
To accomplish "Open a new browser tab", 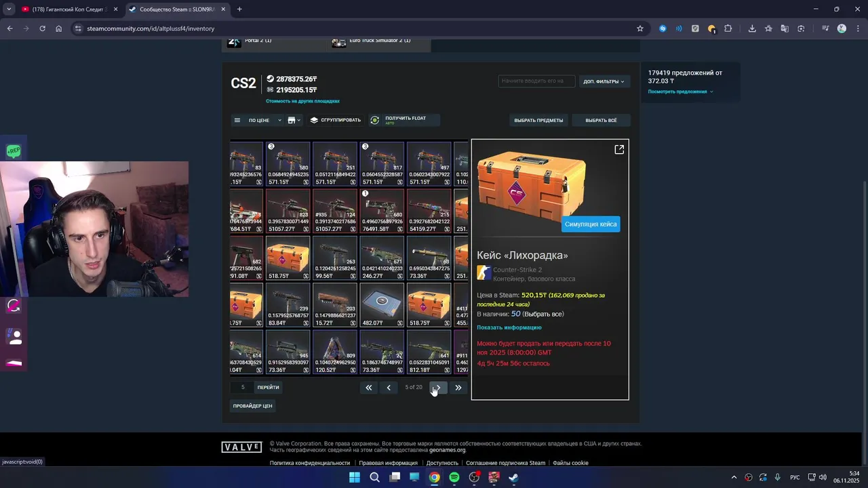I will coord(239,9).
